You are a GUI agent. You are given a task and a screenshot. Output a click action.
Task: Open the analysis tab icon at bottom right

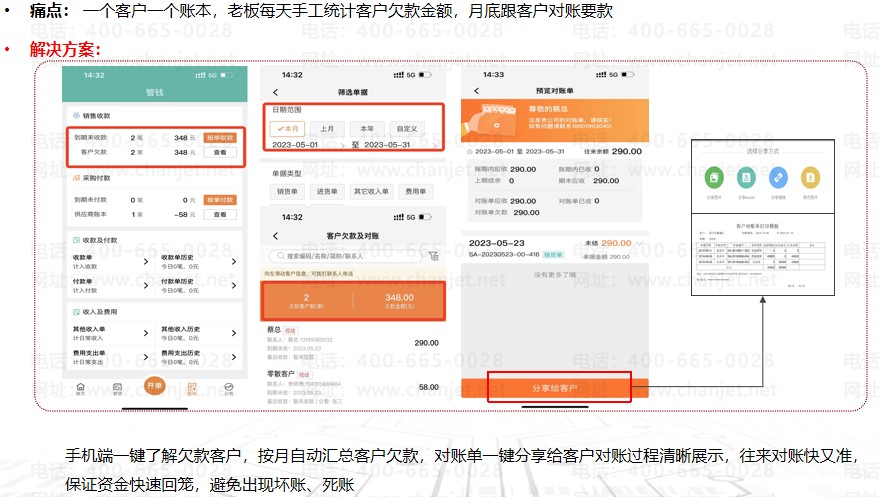click(x=229, y=387)
